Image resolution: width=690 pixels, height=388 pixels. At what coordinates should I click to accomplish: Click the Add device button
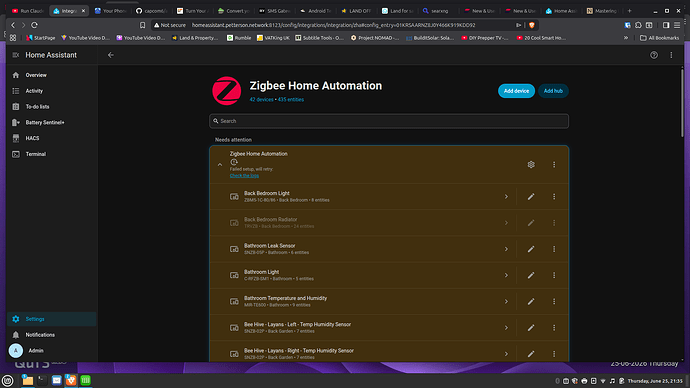coord(516,91)
